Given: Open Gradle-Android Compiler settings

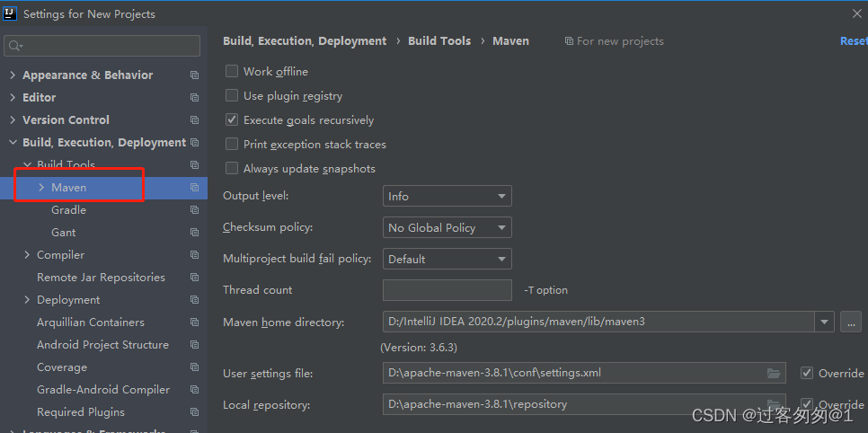Looking at the screenshot, I should pos(103,390).
